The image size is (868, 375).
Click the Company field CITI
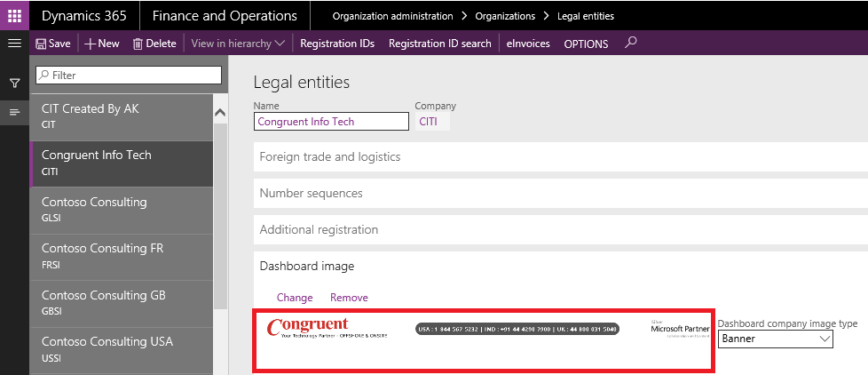pyautogui.click(x=432, y=122)
